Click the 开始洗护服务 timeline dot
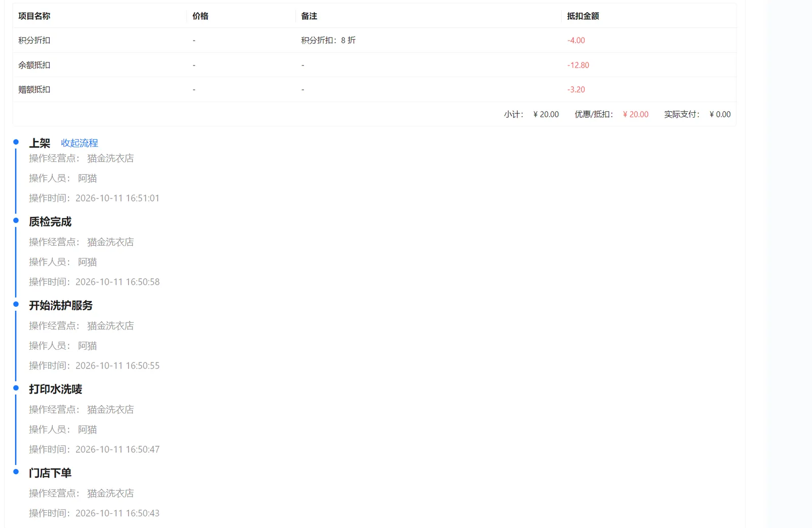812x528 pixels. pos(16,304)
